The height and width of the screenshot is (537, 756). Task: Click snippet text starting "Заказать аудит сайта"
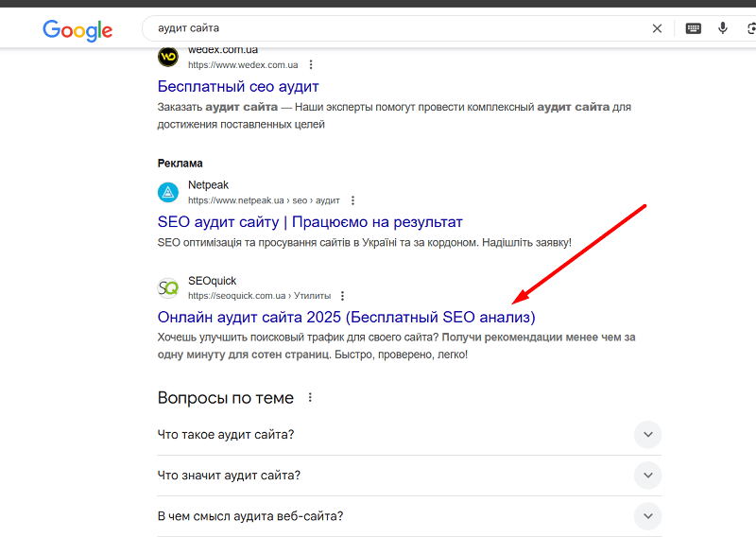pyautogui.click(x=394, y=115)
